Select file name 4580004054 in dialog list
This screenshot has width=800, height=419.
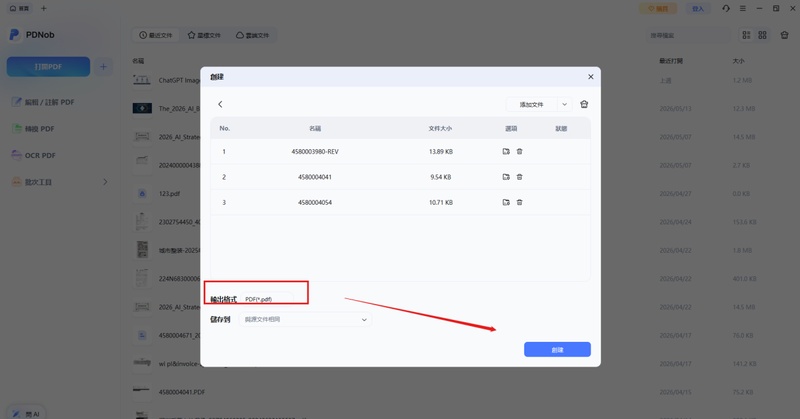pyautogui.click(x=315, y=203)
